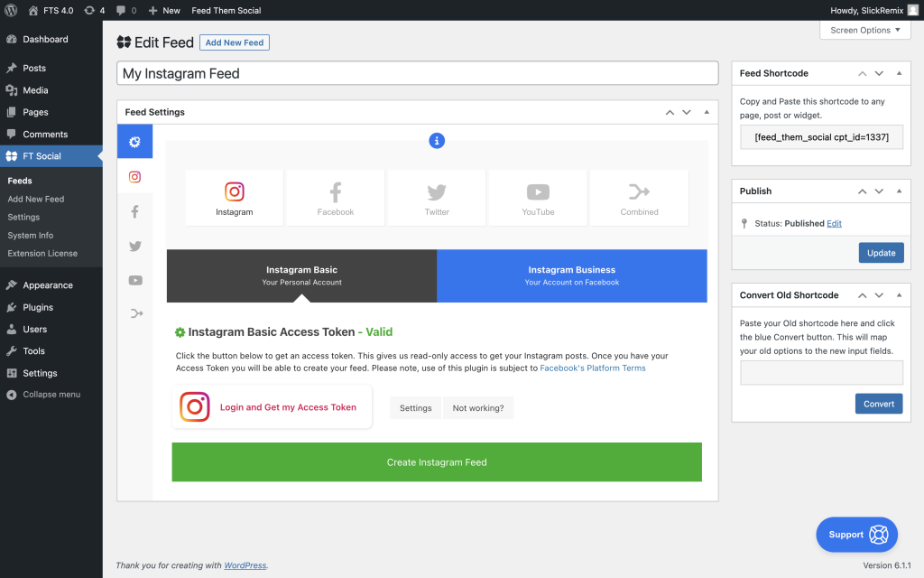This screenshot has width=924, height=578.
Task: Open Extension License submenu
Action: pos(42,253)
